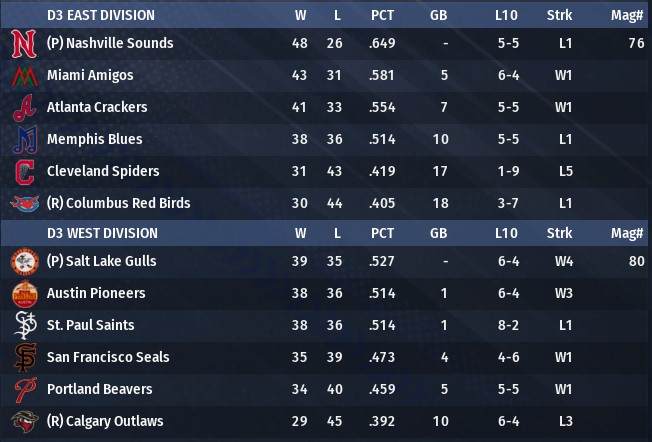This screenshot has width=652, height=442.
Task: Click the Portland Beavers logo icon
Action: [24, 389]
